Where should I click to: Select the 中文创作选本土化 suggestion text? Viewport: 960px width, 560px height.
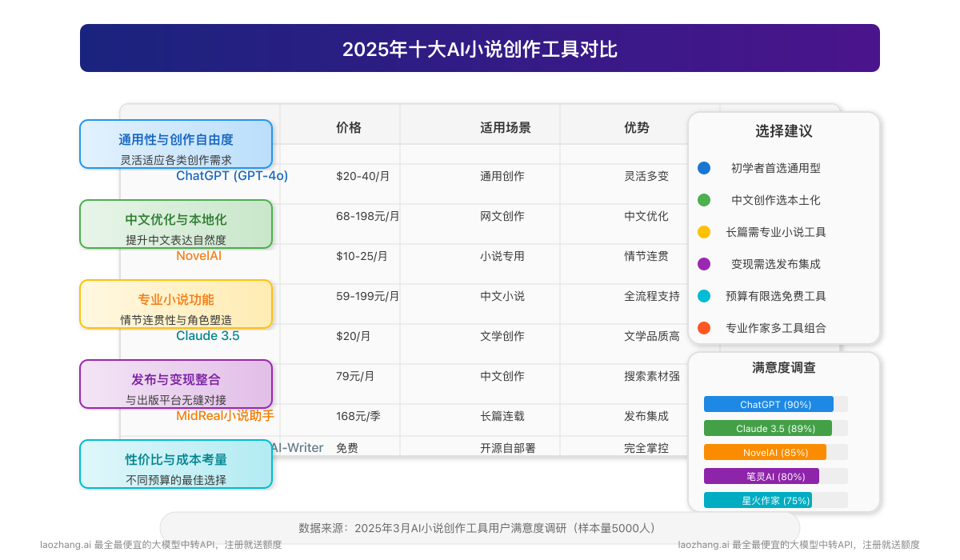pos(776,200)
